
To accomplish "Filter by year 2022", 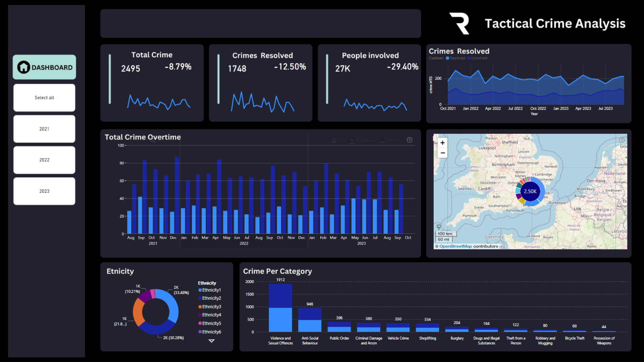I will coord(44,160).
